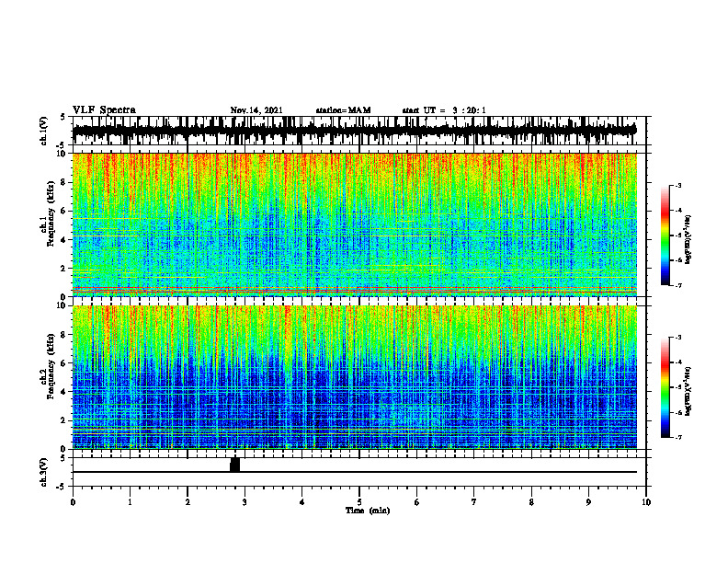
Task: Click time axis tick label "0"
Action: (x=73, y=502)
